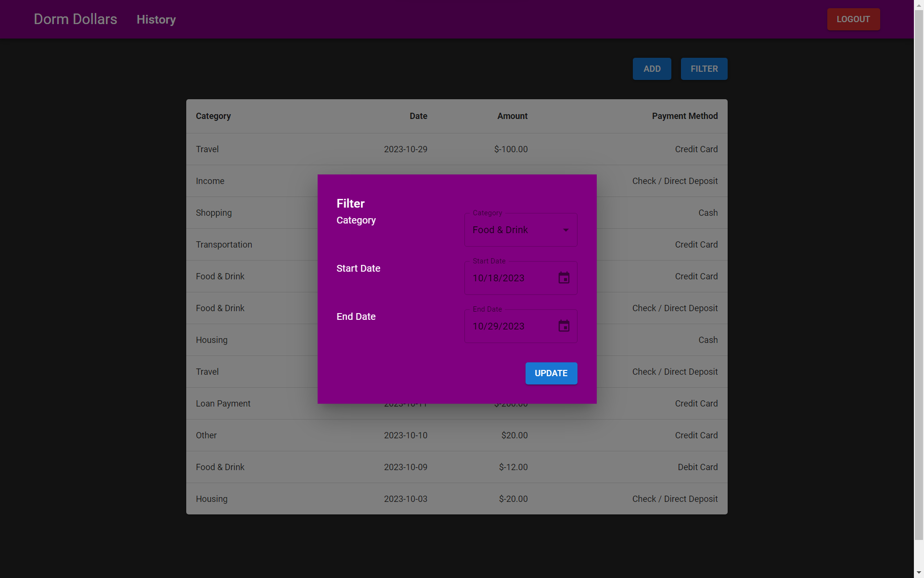924x578 pixels.
Task: Open the End Date calendar picker icon
Action: pyautogui.click(x=564, y=326)
